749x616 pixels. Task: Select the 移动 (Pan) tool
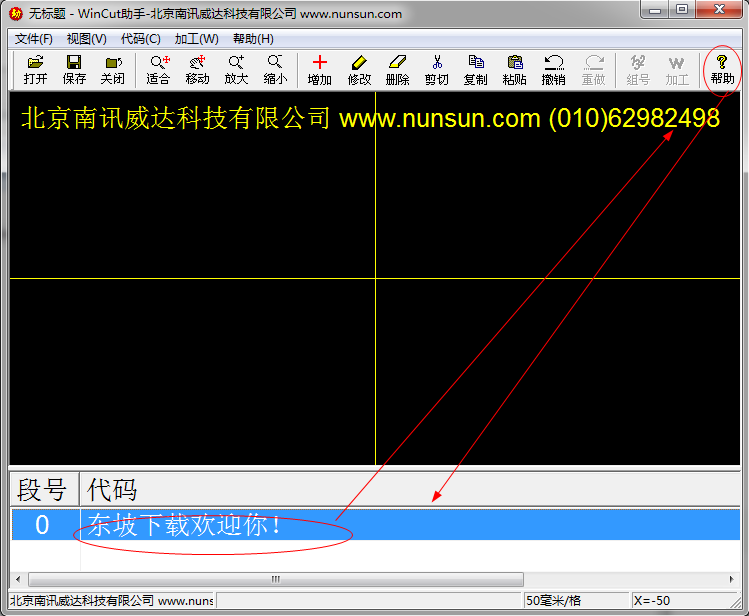[x=197, y=70]
